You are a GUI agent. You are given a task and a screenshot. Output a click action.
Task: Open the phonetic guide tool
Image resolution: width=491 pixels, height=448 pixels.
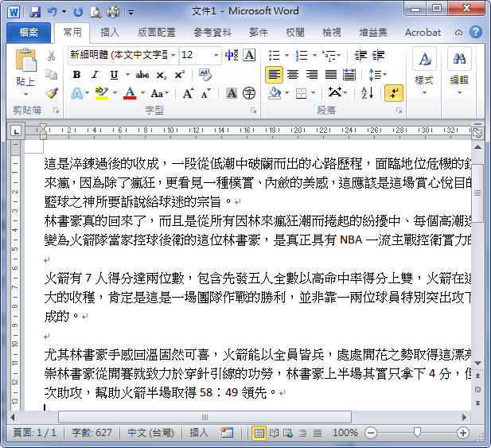[x=232, y=55]
